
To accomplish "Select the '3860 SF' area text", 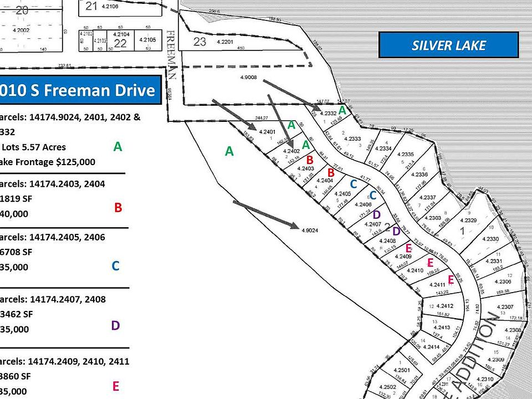I will tap(16, 376).
